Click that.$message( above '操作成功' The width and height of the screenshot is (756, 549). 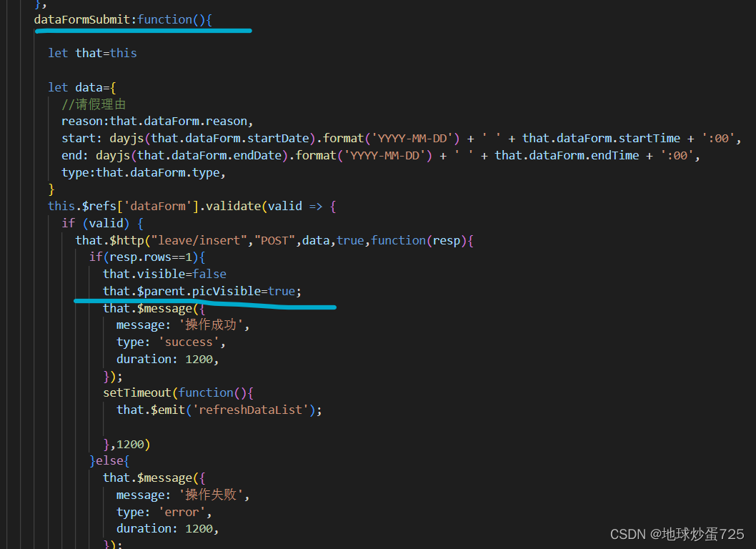[x=151, y=308]
